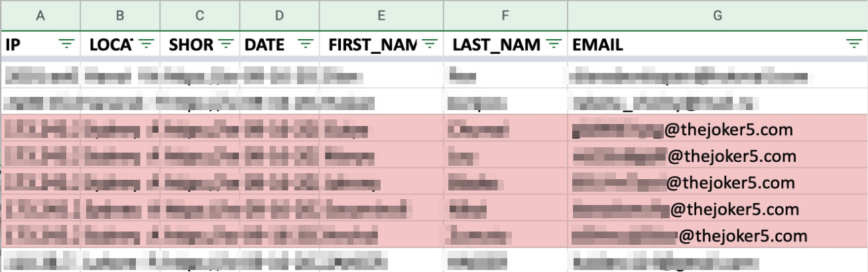
Task: Click the IP header cell
Action: coord(40,44)
